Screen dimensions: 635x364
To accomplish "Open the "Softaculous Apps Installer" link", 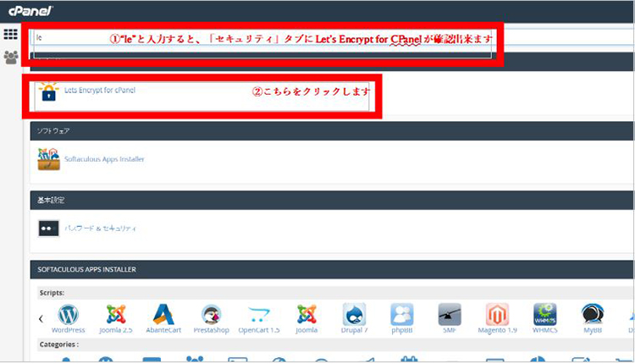I will click(x=104, y=159).
